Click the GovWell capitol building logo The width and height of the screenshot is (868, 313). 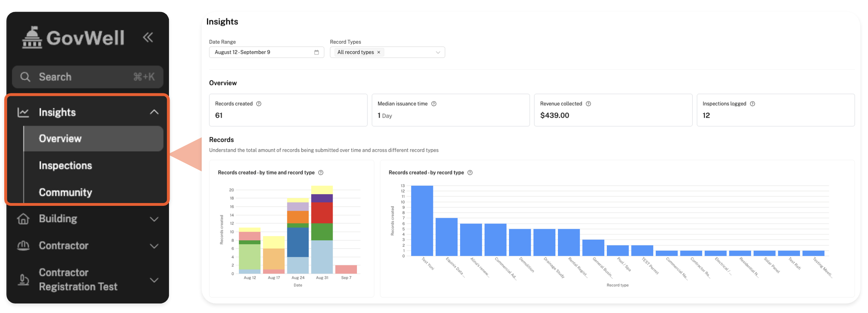[32, 37]
